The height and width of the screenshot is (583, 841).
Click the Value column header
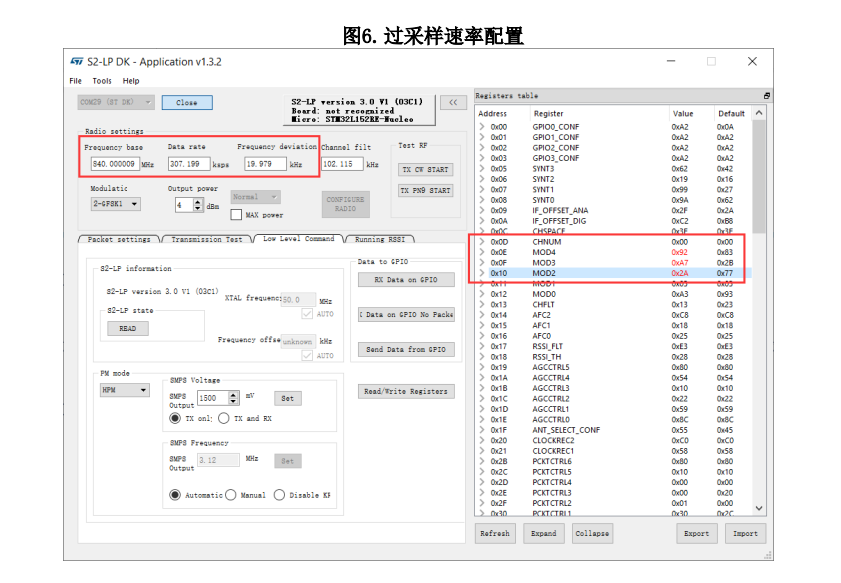click(683, 114)
